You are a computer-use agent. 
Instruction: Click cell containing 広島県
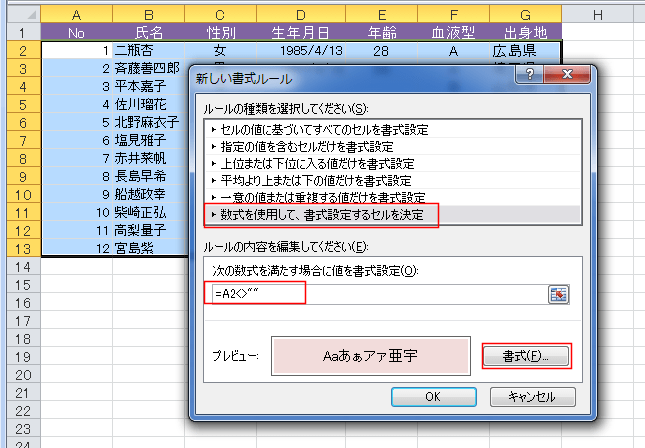[x=526, y=50]
